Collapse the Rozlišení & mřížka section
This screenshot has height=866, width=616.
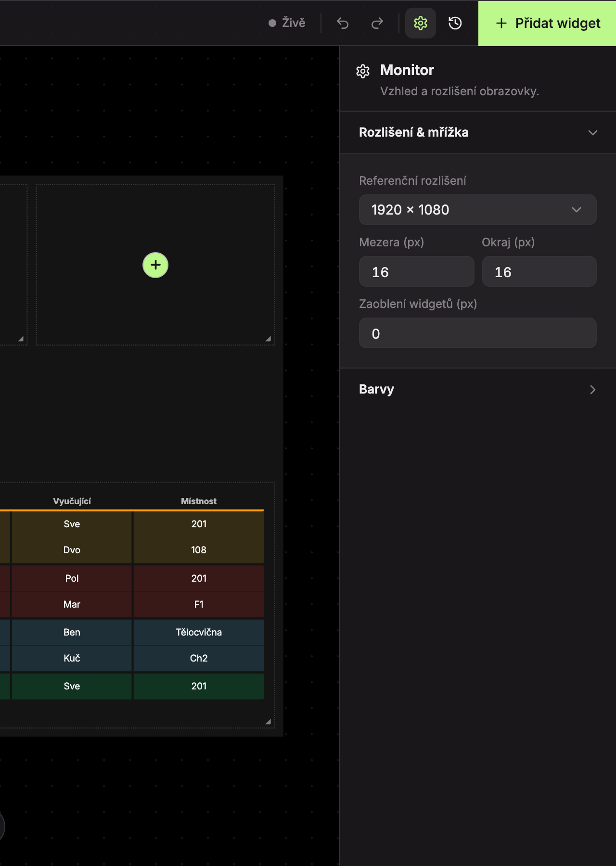pyautogui.click(x=478, y=132)
